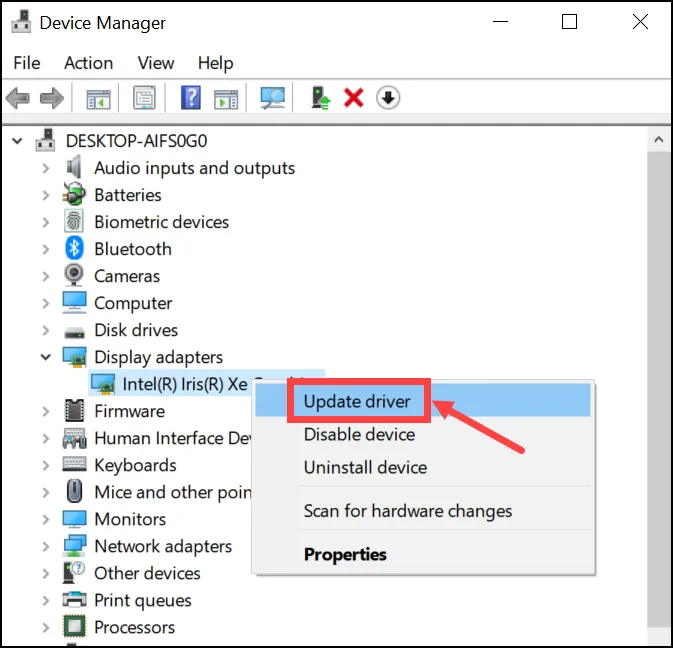Expand the Monitors category

coord(46,519)
